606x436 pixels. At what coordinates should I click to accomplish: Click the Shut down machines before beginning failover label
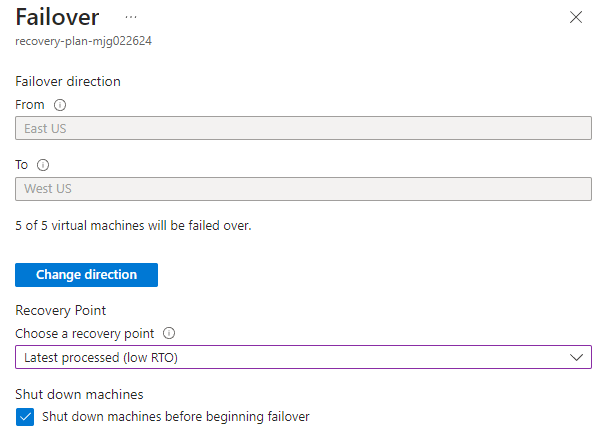176,417
